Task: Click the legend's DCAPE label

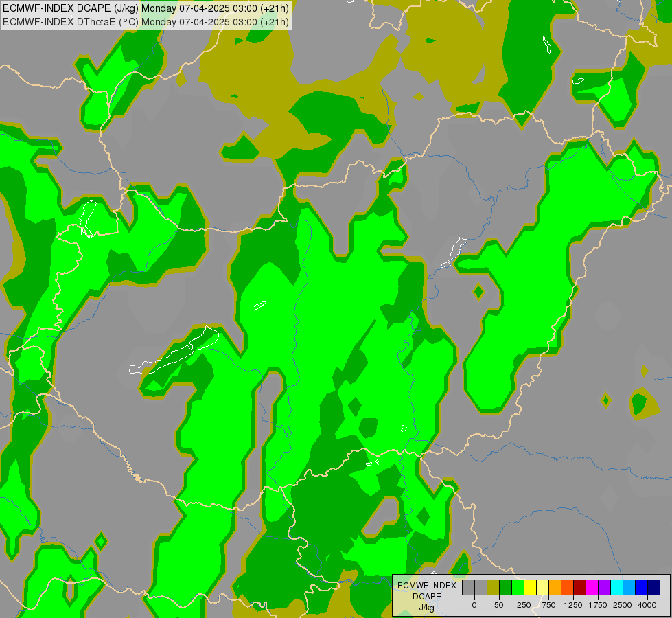Action: (427, 597)
